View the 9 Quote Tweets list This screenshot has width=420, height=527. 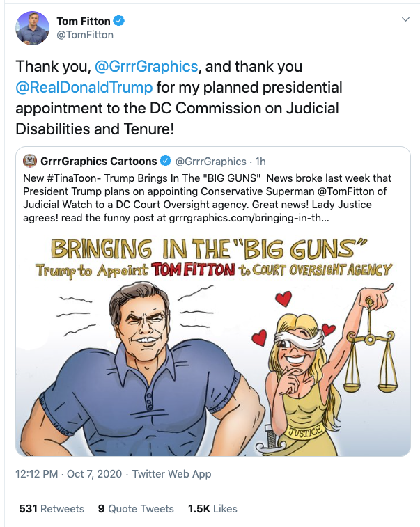(136, 508)
